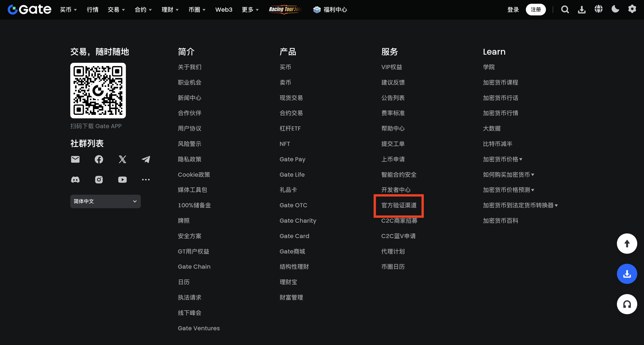Open the 官方验证渠道 link
This screenshot has width=644, height=345.
399,205
